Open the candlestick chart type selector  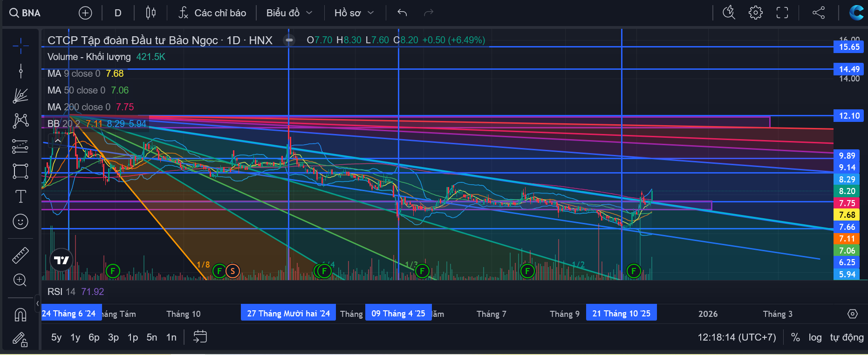(150, 13)
